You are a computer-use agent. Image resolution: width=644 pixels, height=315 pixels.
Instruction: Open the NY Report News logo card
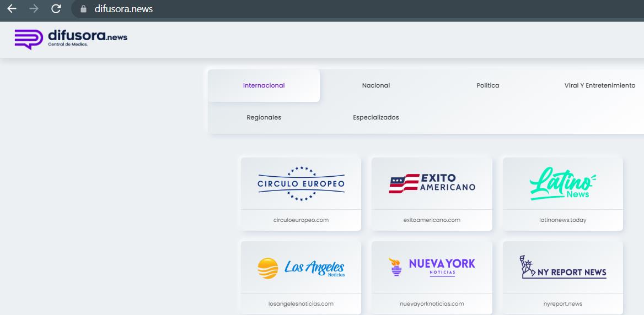click(563, 268)
